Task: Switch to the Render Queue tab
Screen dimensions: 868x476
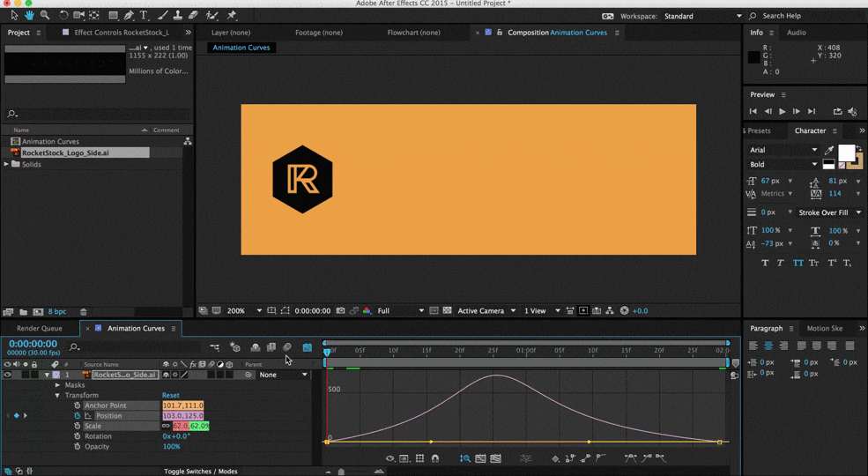Action: tap(40, 328)
